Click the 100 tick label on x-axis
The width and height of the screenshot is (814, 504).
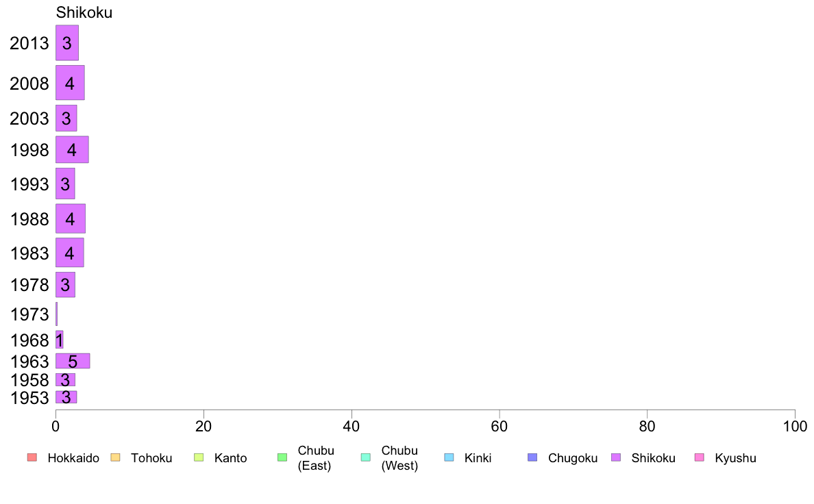coord(795,427)
